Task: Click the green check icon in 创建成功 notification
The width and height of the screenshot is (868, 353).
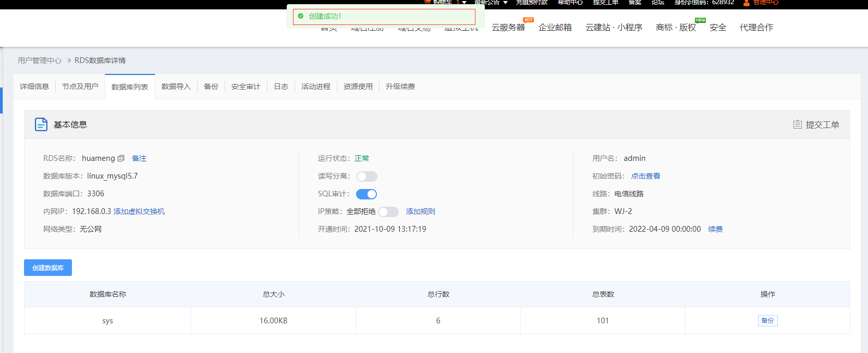Action: tap(300, 16)
